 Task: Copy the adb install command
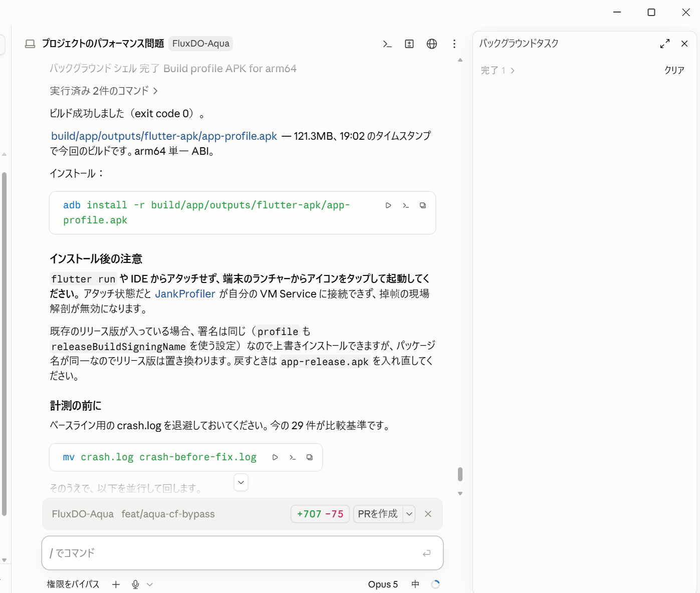(x=423, y=205)
